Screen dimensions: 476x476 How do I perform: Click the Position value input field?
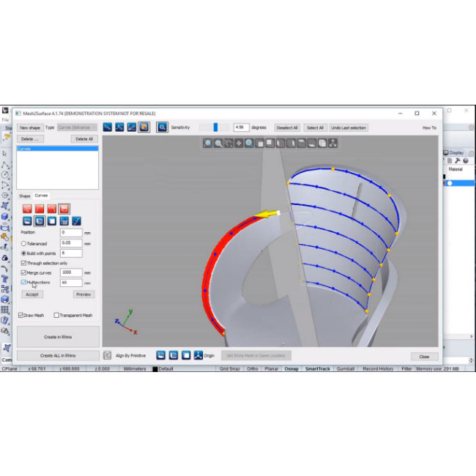[x=71, y=233]
